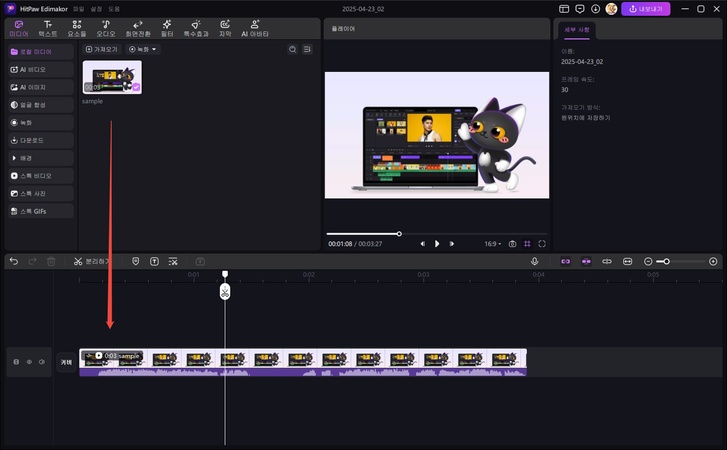
Task: Select AI 비디오 in sidebar
Action: [41, 70]
